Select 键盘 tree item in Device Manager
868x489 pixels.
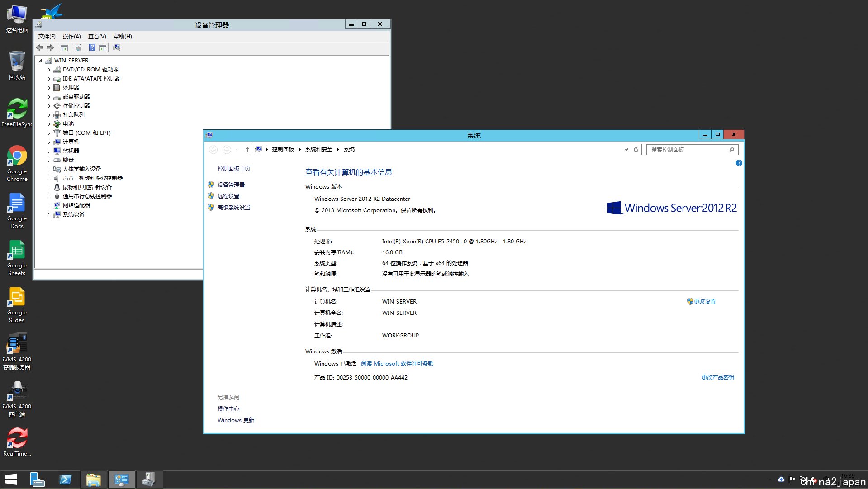point(68,160)
